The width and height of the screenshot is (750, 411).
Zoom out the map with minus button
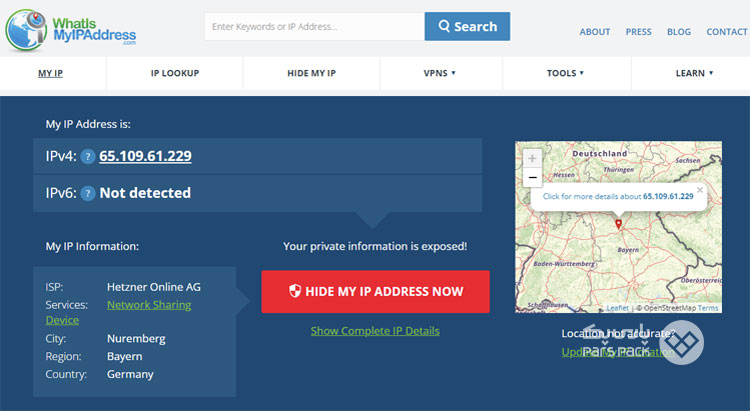pos(532,178)
